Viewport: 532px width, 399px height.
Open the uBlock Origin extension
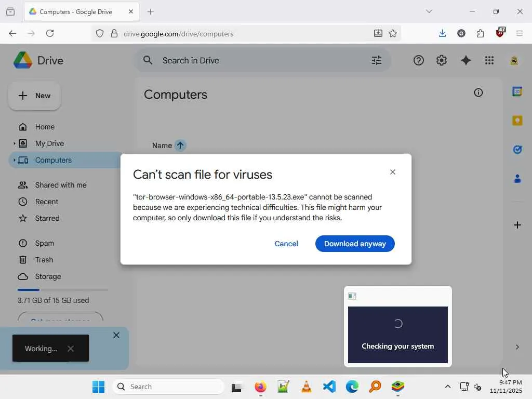[500, 33]
